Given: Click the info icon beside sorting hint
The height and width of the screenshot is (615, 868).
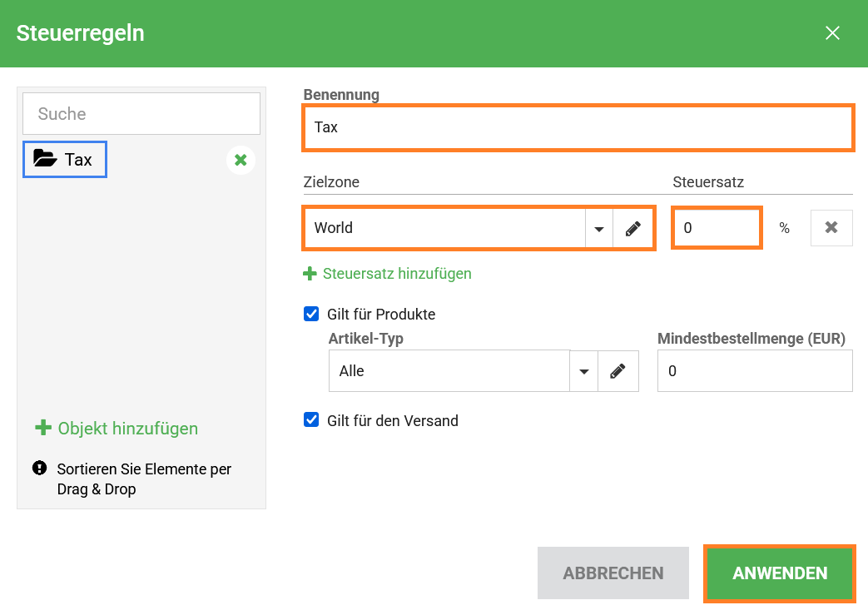Looking at the screenshot, I should pos(39,469).
